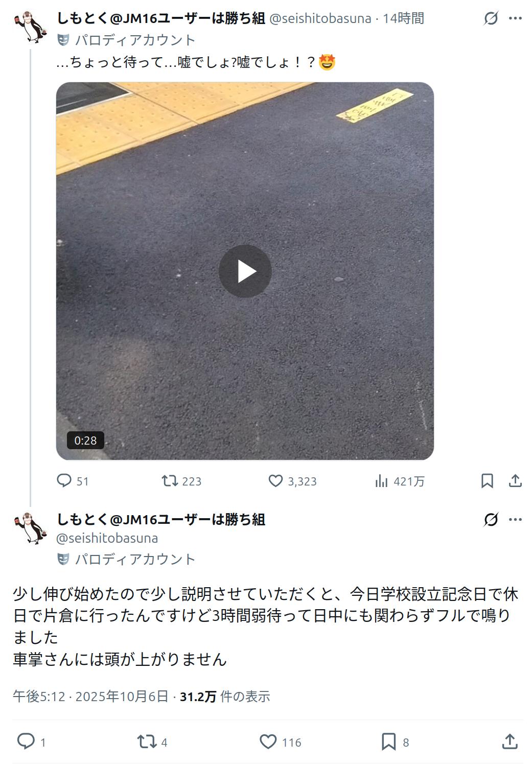The width and height of the screenshot is (532, 764).
Task: Bookmark the first tweet
Action: (487, 481)
